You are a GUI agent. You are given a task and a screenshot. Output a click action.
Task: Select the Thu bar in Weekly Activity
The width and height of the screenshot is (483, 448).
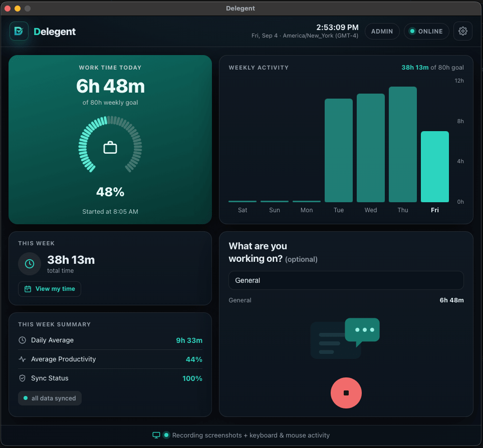coord(403,144)
